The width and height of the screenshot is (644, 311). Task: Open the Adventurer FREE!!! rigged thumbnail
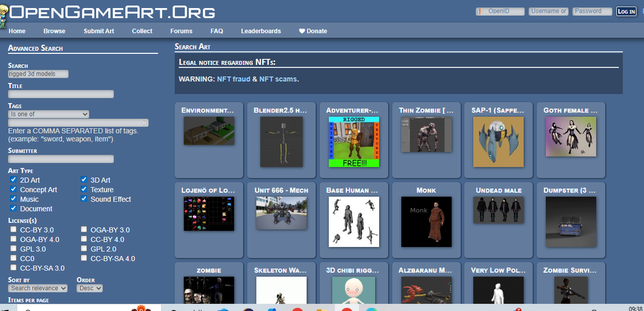point(353,141)
